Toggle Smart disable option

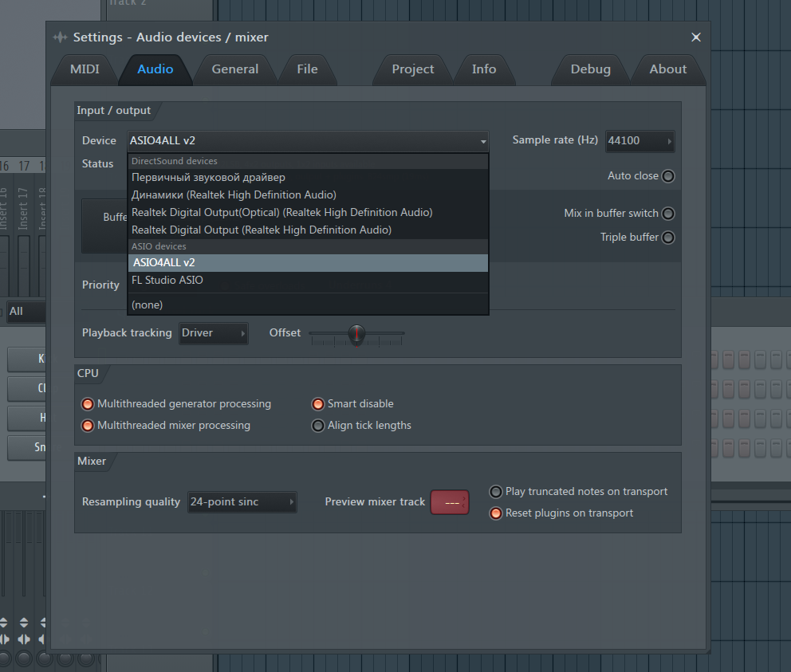point(318,404)
